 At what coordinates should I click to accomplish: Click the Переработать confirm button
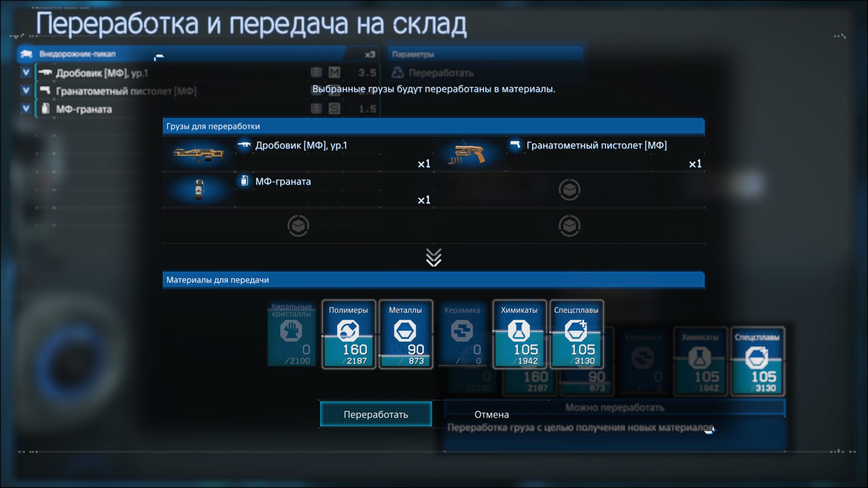click(376, 414)
